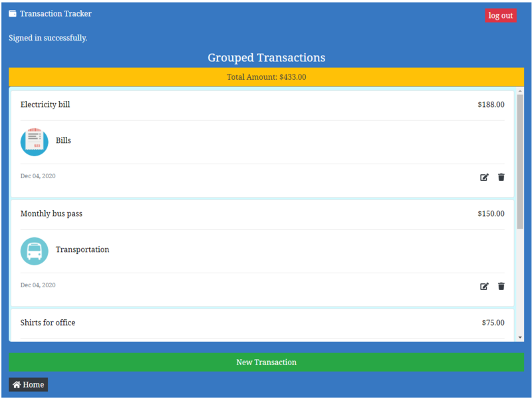Click the green New Transaction button
Image resolution: width=532 pixels, height=399 pixels.
coord(267,362)
